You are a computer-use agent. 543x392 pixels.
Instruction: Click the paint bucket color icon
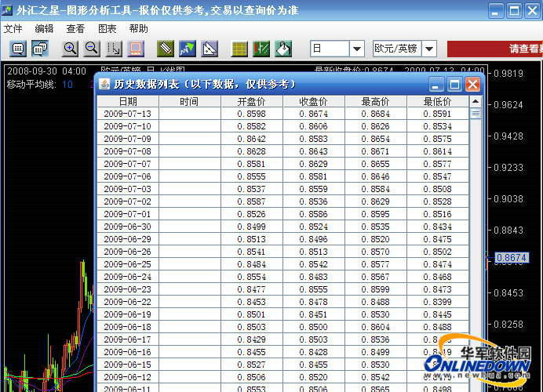pyautogui.click(x=283, y=49)
